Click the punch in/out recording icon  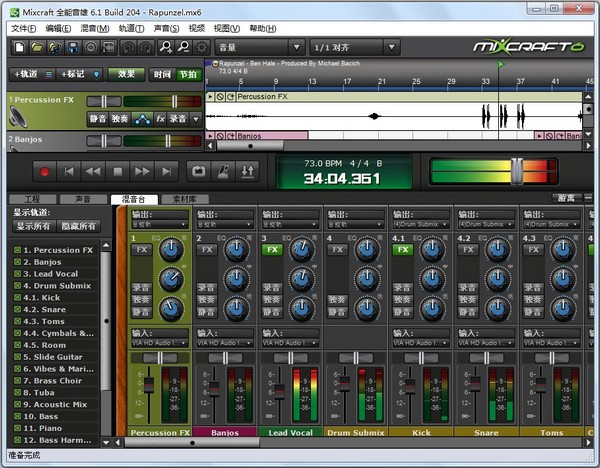tap(248, 171)
